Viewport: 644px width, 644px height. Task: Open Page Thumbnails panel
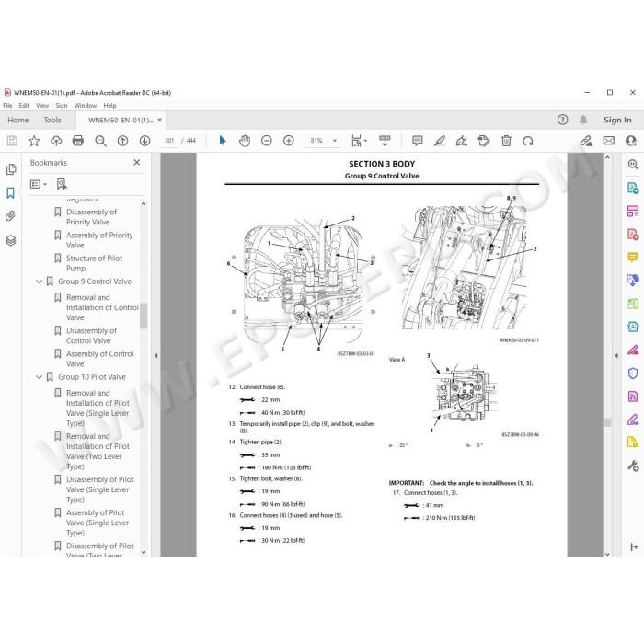pyautogui.click(x=11, y=169)
